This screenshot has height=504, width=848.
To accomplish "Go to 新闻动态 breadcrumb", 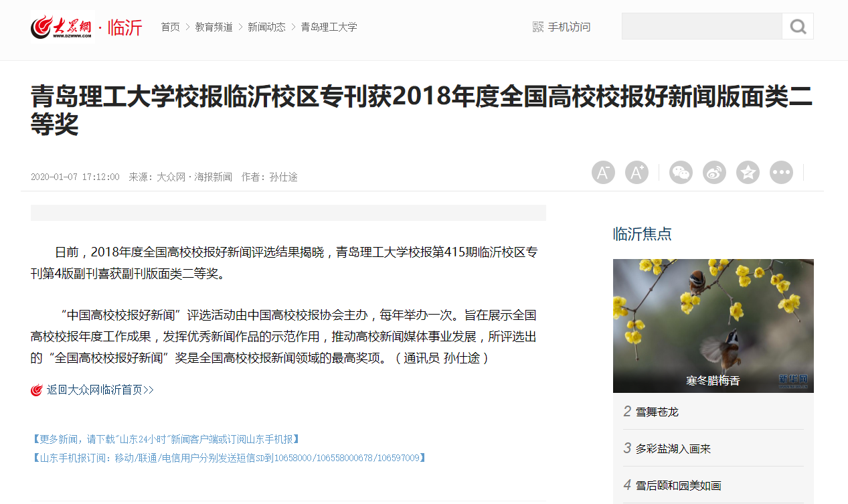I will click(266, 27).
